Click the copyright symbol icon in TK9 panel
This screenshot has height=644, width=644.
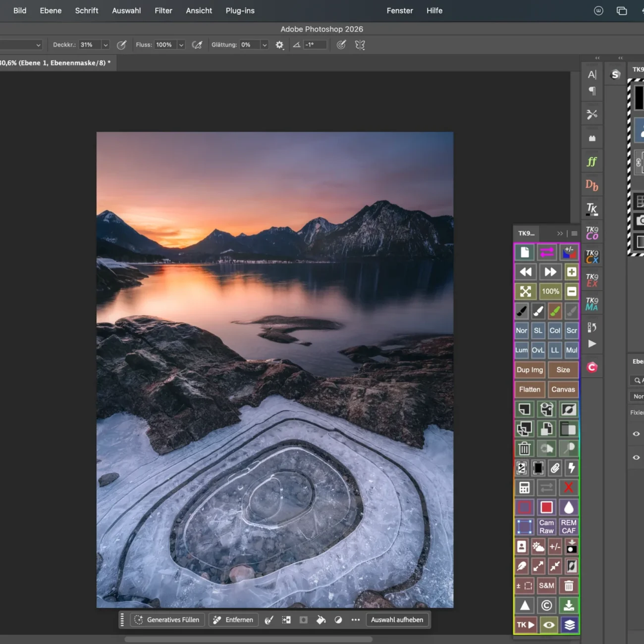click(x=546, y=605)
